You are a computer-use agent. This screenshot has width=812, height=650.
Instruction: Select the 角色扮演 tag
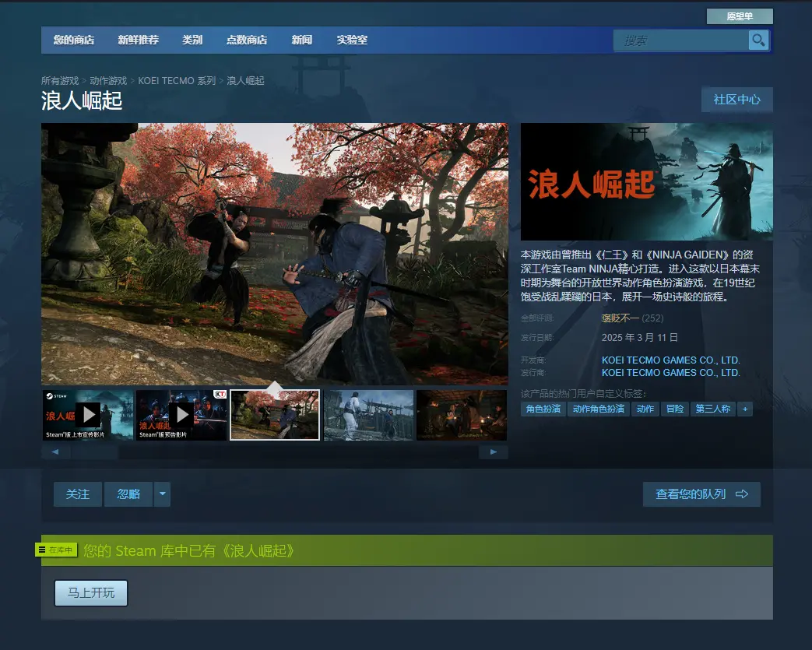(543, 409)
